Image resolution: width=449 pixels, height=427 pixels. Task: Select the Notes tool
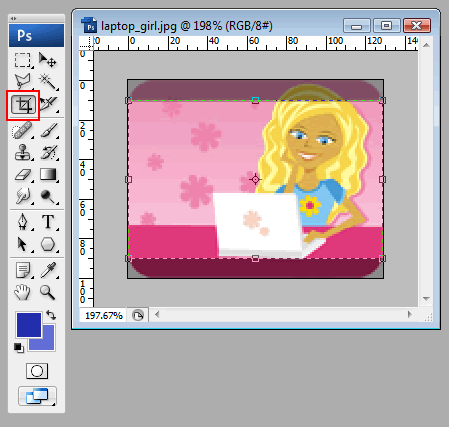(x=23, y=270)
